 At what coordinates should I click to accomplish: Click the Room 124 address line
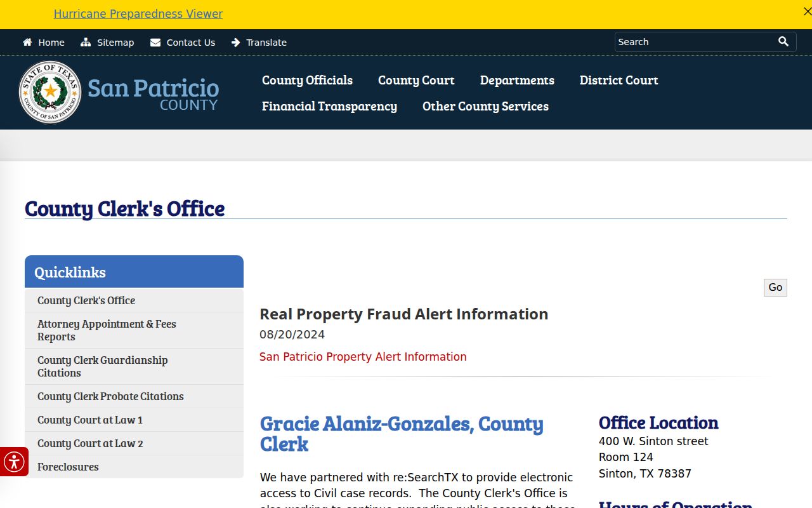625,457
